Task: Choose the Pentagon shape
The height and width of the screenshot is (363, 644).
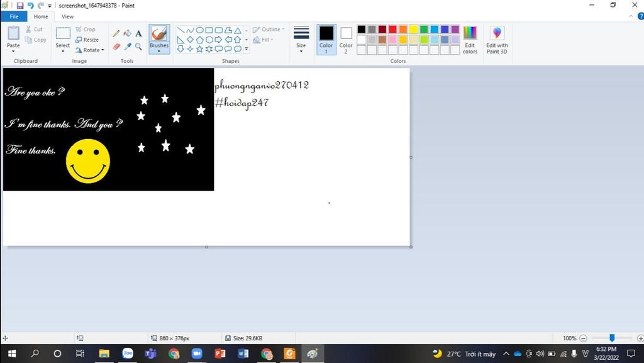Action: 199,40
